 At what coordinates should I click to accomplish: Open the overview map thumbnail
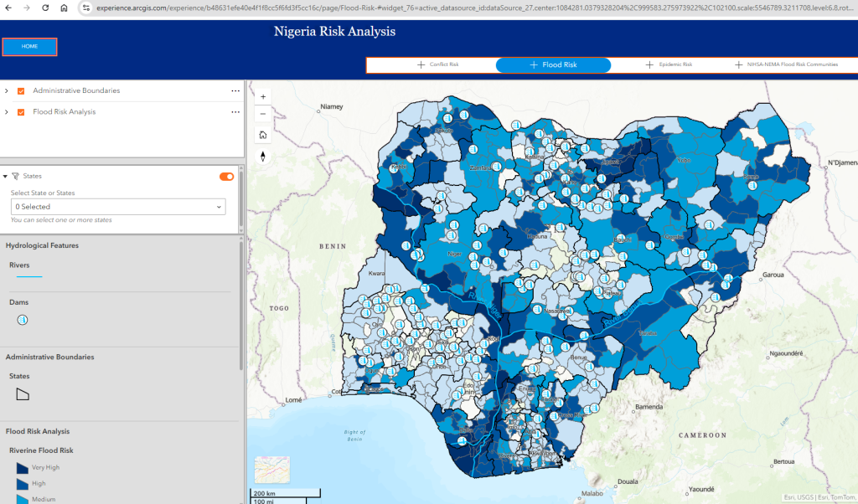click(x=272, y=470)
